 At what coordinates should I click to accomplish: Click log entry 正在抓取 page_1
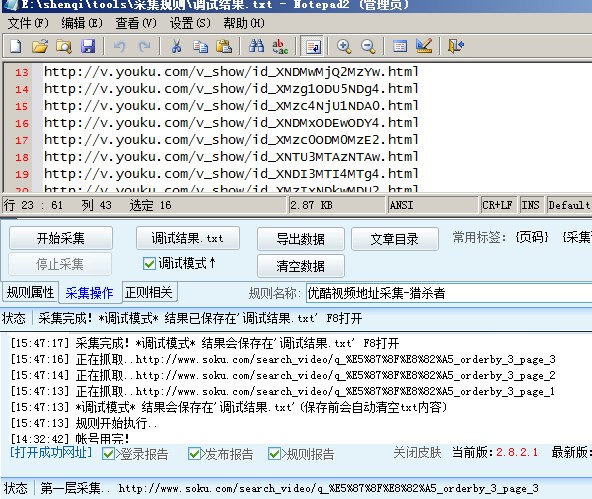coord(283,391)
